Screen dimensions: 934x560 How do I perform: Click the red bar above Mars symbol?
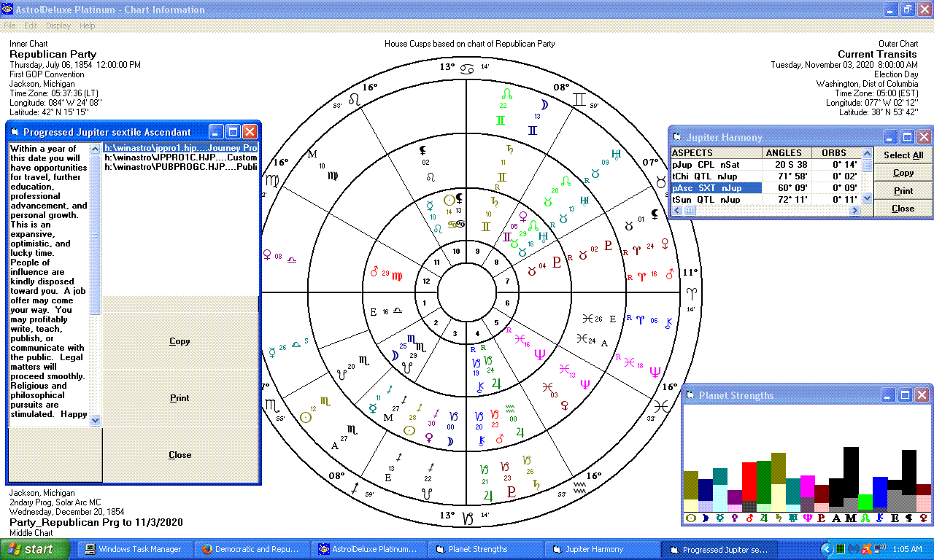click(749, 483)
